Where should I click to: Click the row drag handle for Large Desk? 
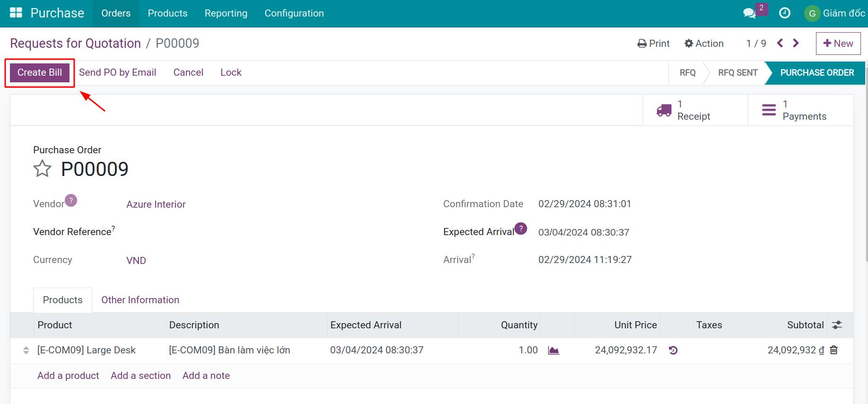tap(26, 351)
